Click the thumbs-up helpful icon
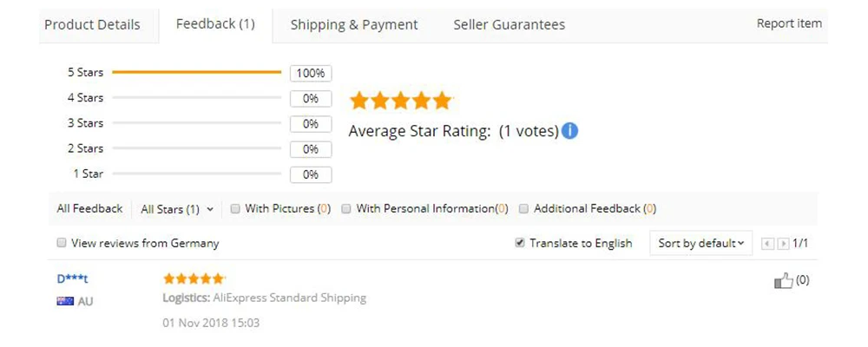Viewport: 868px width, 347px height. [x=783, y=280]
